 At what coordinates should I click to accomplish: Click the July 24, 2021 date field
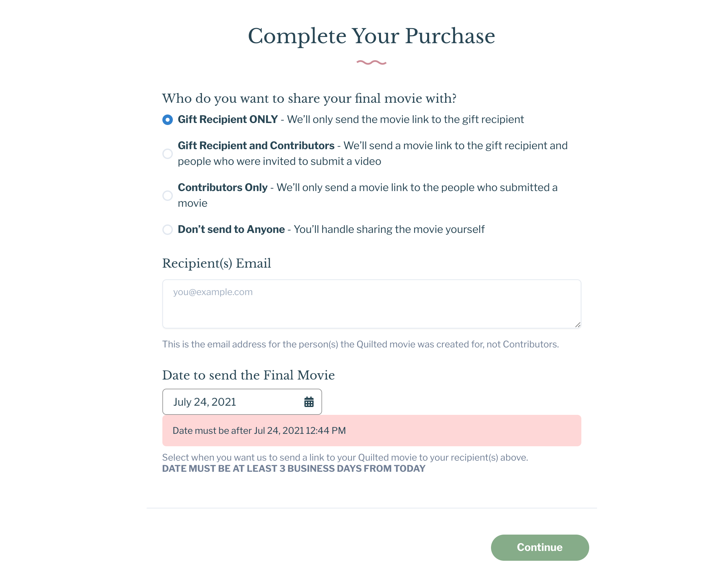[233, 402]
